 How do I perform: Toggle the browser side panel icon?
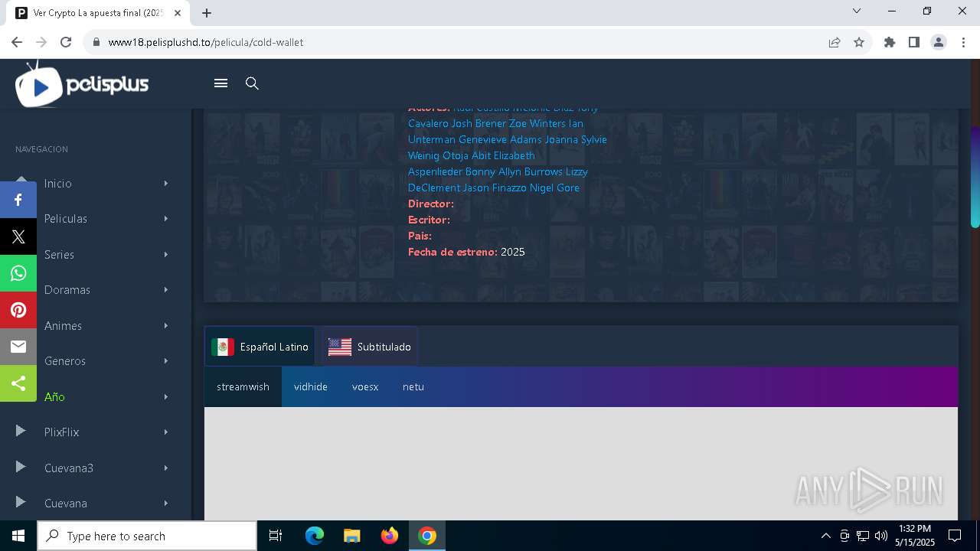914,42
